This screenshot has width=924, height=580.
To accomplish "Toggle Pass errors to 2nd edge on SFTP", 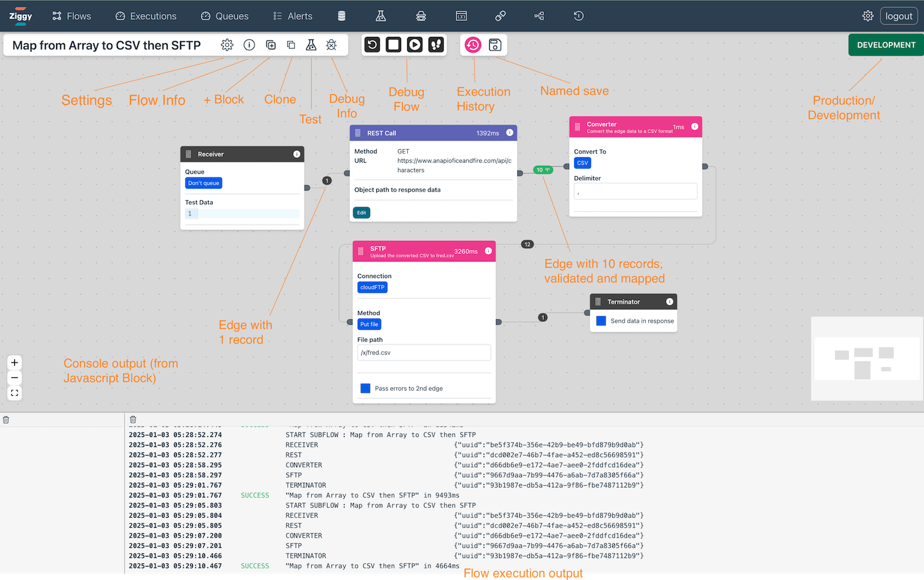I will click(x=365, y=388).
